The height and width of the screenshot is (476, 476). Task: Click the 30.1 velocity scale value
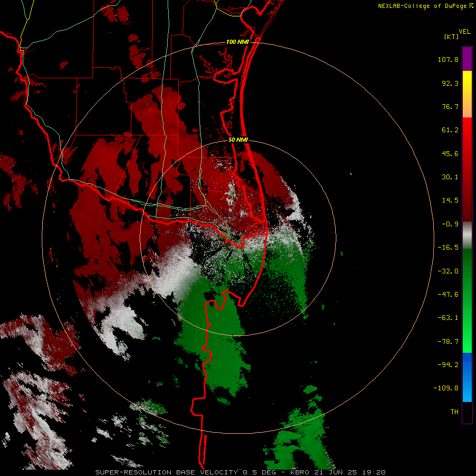click(450, 177)
